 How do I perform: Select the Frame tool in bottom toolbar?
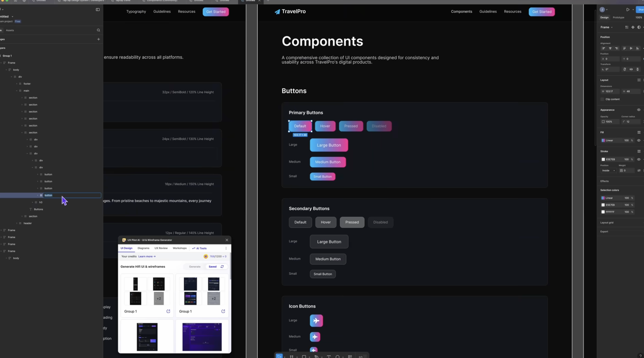pyautogui.click(x=291, y=356)
